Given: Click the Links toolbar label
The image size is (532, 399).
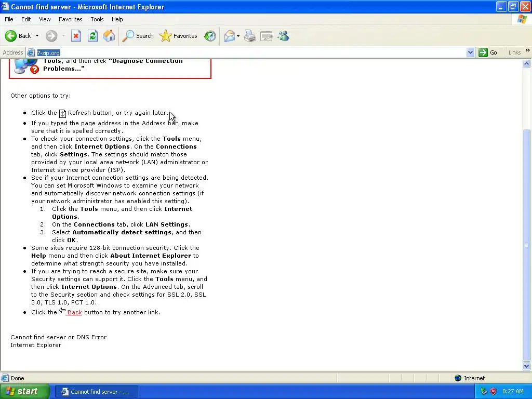Looking at the screenshot, I should pyautogui.click(x=514, y=52).
